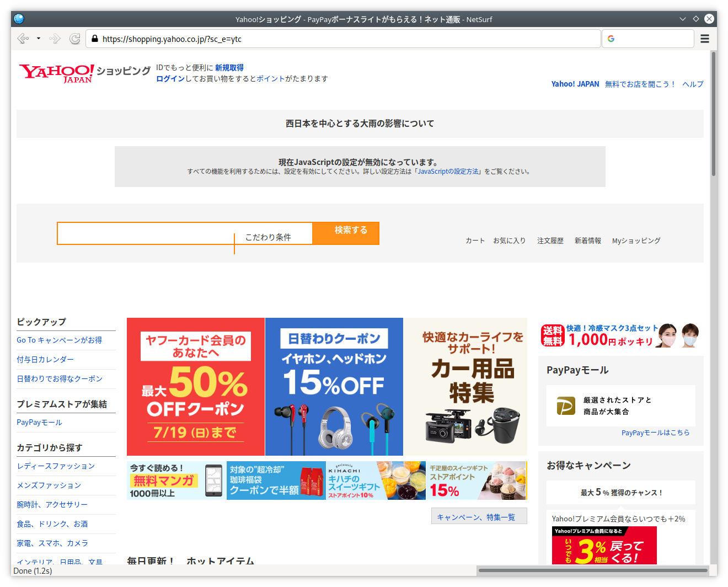Click the Yahoo! JAPAN shopping logo
Image resolution: width=728 pixels, height=587 pixels.
pyautogui.click(x=84, y=73)
